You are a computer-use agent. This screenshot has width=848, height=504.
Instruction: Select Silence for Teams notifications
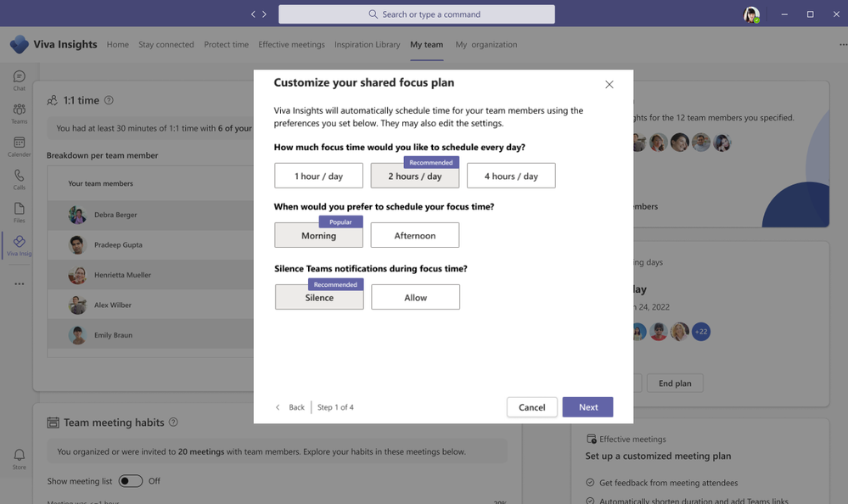[319, 297]
